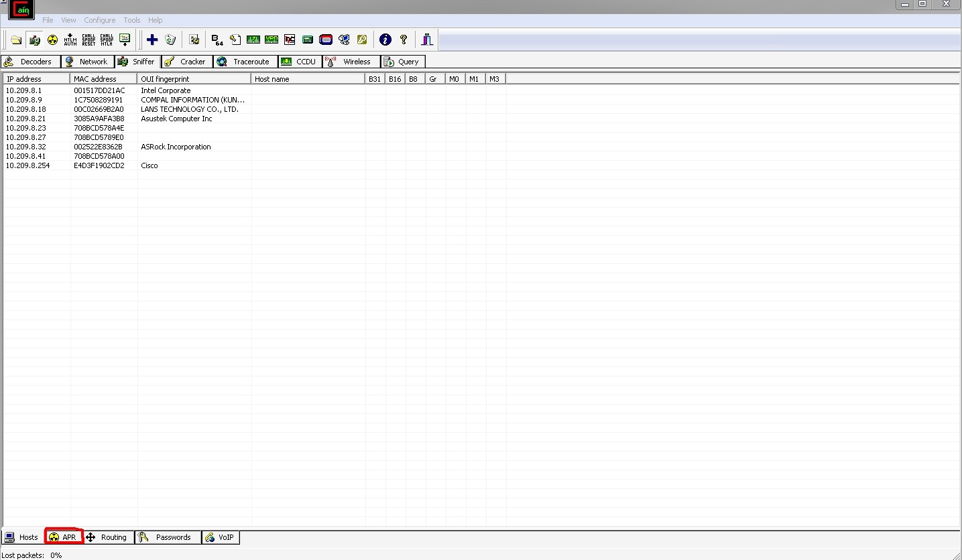Open the Base64 password decoder icon
The width and height of the screenshot is (962, 560).
(x=217, y=40)
